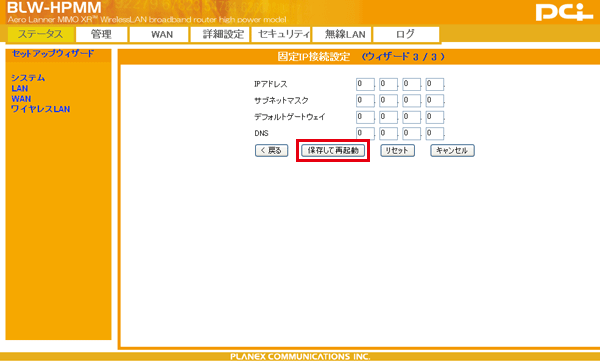This screenshot has width=600, height=362.
Task: Click the DNS label
Action: 261,134
